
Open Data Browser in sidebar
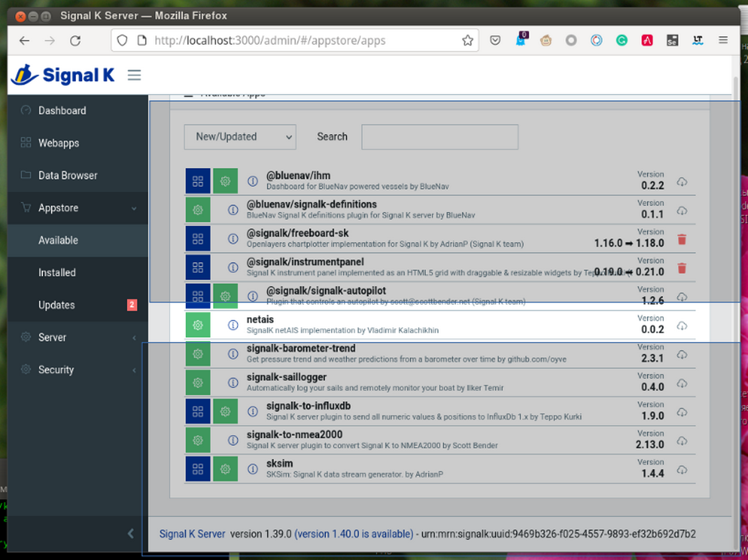coord(78,175)
